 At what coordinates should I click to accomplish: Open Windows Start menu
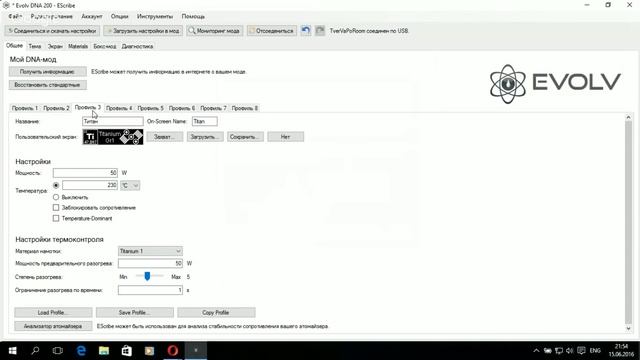(x=12, y=351)
